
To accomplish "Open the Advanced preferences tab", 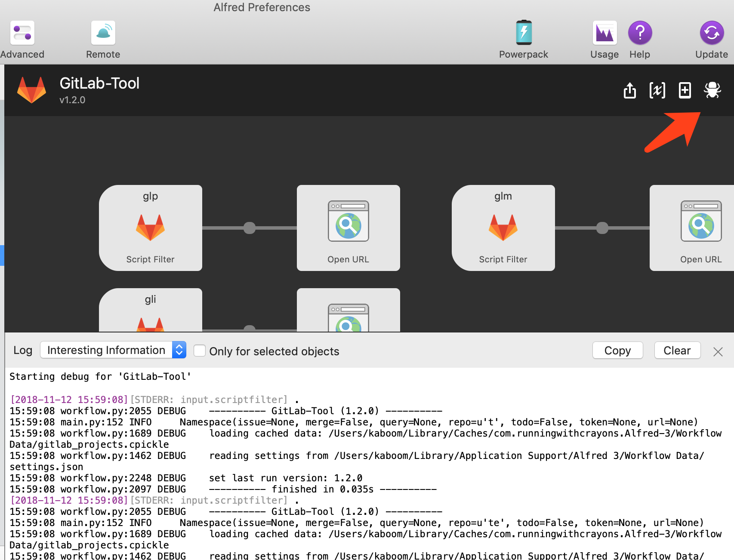I will coord(22,32).
